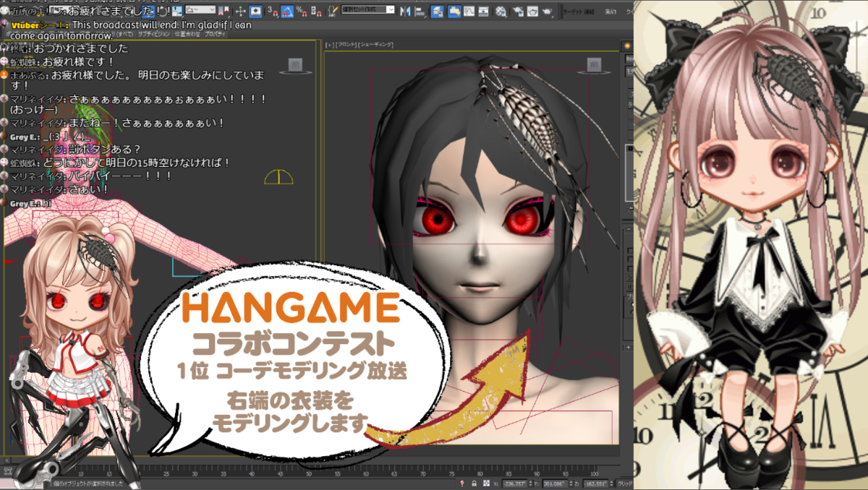This screenshot has width=868, height=490.
Task: Toggle the Ribbon display icon
Action: coord(454,12)
